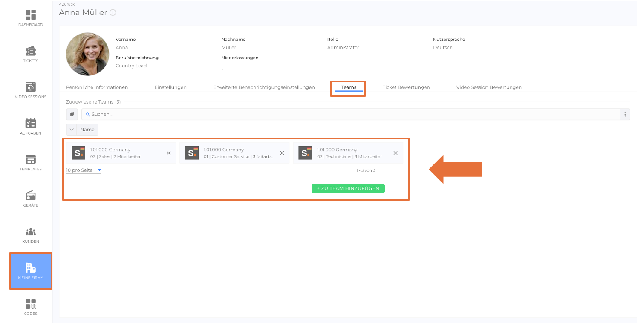Screen dimensions: 644x323
Task: Switch to the Ticket Bewertungen tab
Action: 406,87
